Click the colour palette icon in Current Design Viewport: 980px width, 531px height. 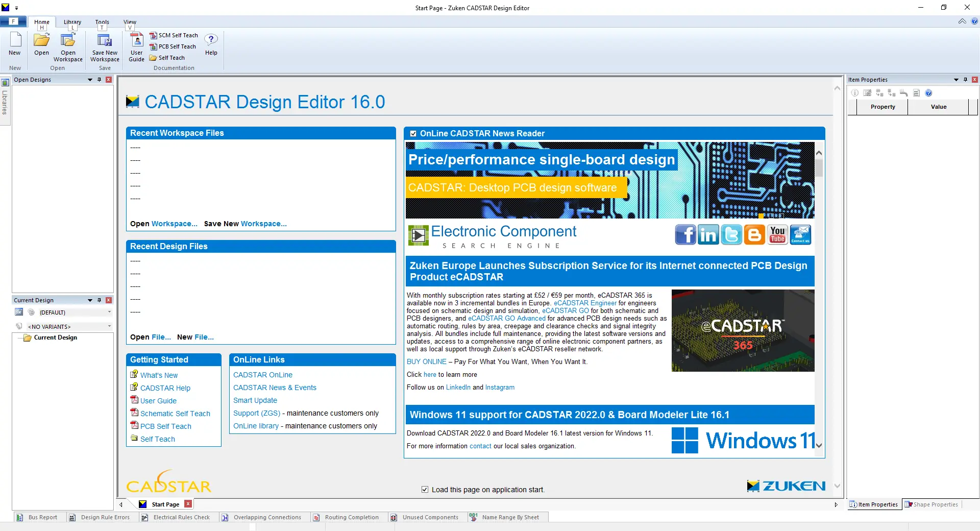pos(31,312)
